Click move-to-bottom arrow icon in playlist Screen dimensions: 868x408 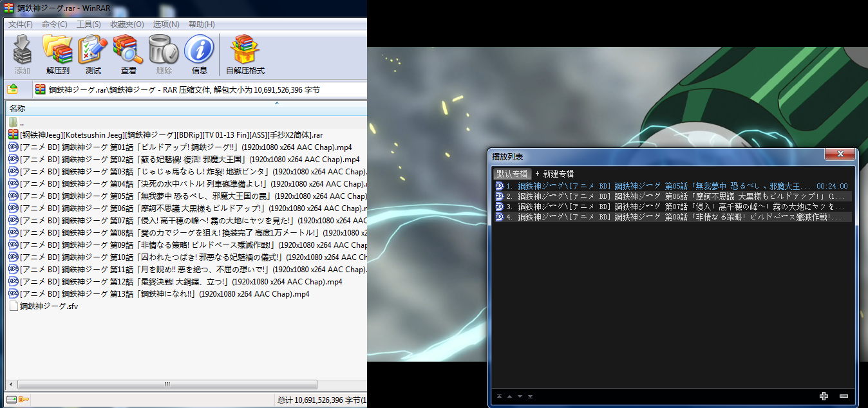530,396
